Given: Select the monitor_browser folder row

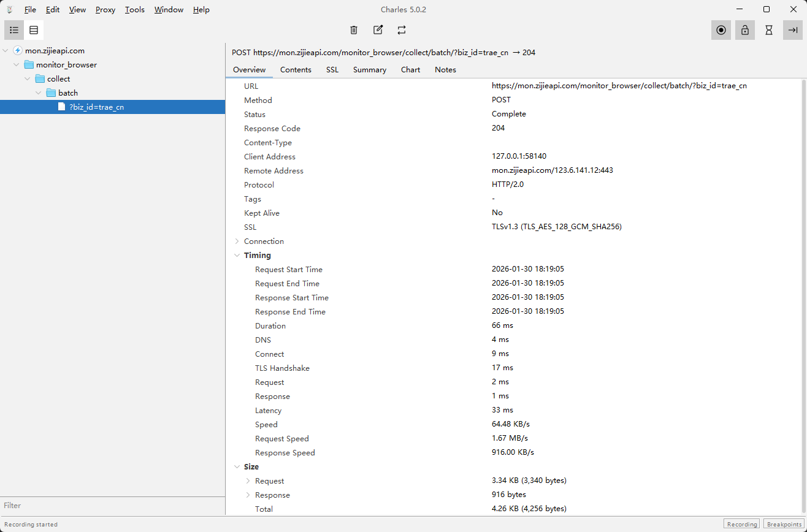Looking at the screenshot, I should pos(112,65).
